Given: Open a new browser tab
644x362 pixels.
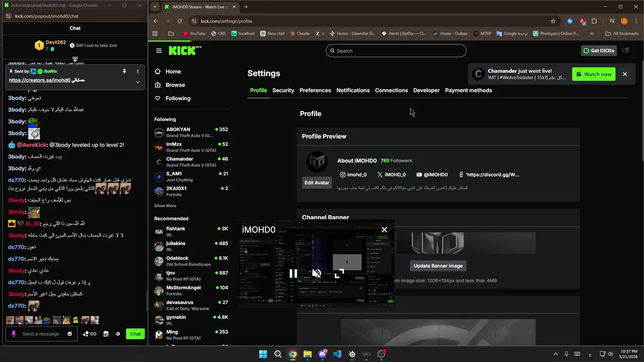Looking at the screenshot, I should (246, 7).
